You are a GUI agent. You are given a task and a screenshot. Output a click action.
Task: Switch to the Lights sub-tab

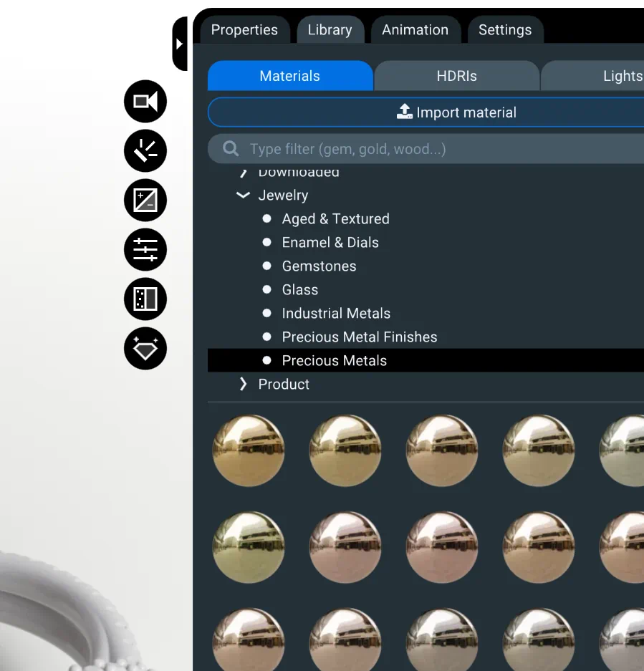[x=592, y=76]
